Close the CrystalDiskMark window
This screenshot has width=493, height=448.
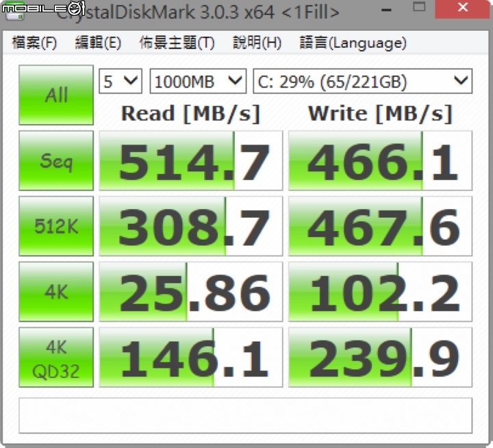462,8
